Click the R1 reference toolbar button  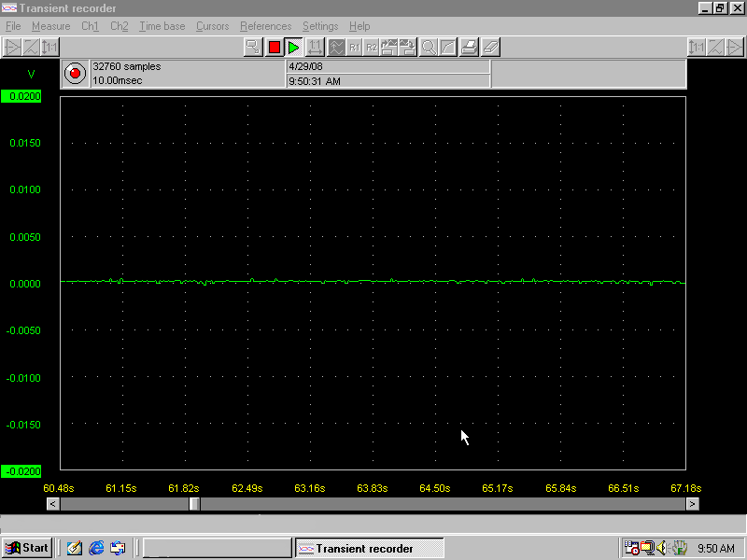tap(355, 47)
